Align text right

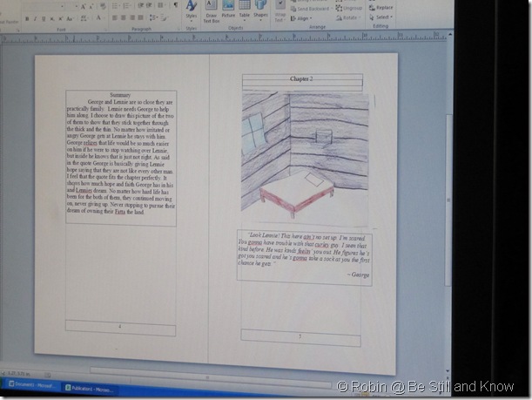(132, 17)
